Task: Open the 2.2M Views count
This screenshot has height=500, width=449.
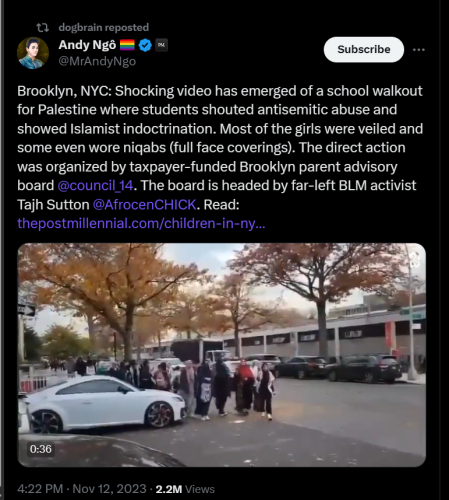Action: click(x=185, y=489)
